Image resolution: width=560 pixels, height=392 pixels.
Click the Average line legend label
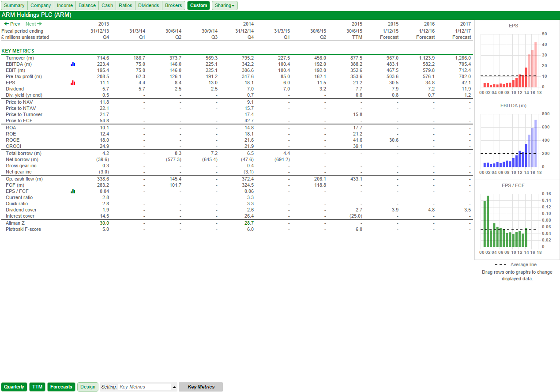click(523, 264)
